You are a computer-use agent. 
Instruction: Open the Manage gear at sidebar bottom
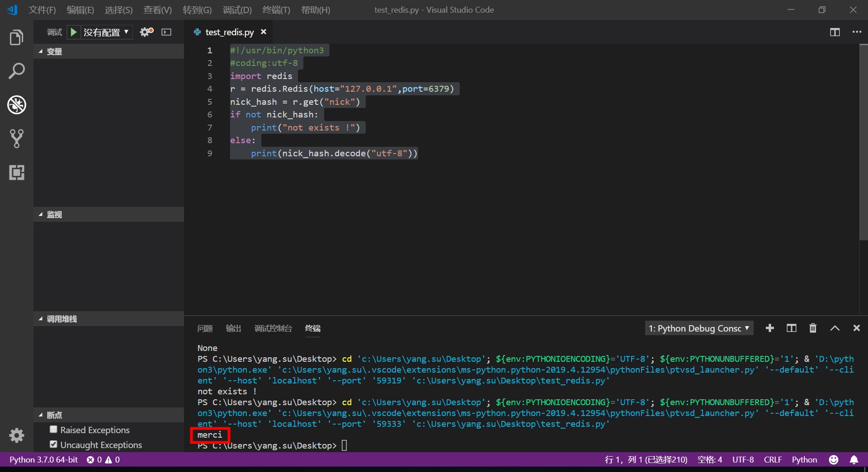click(17, 435)
